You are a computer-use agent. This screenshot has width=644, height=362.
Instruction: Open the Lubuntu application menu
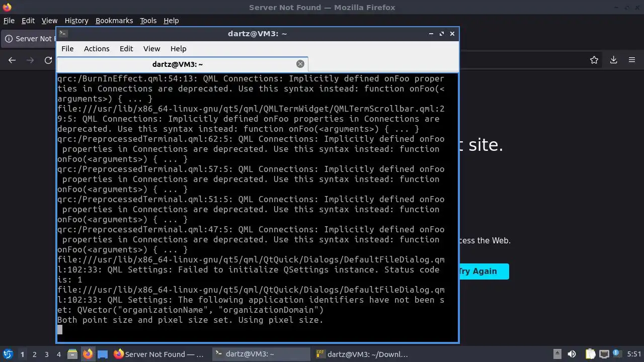tap(8, 354)
